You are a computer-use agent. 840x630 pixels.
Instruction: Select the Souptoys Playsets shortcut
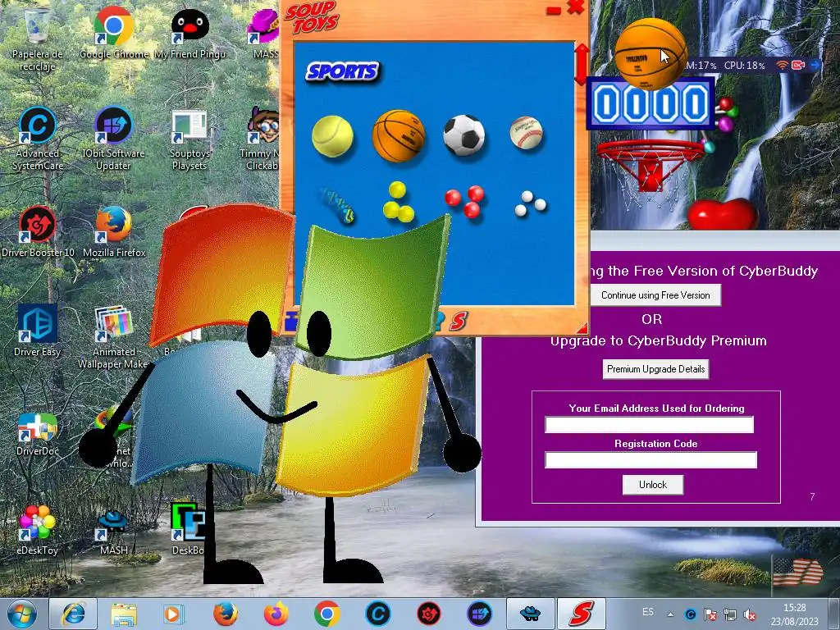[x=189, y=139]
